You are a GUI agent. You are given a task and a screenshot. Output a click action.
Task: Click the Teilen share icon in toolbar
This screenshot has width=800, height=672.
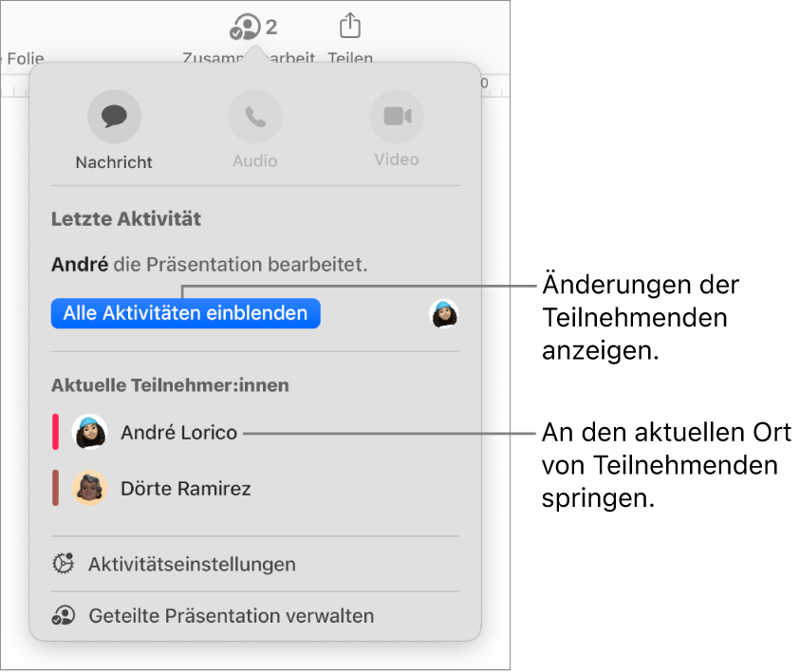(x=350, y=26)
